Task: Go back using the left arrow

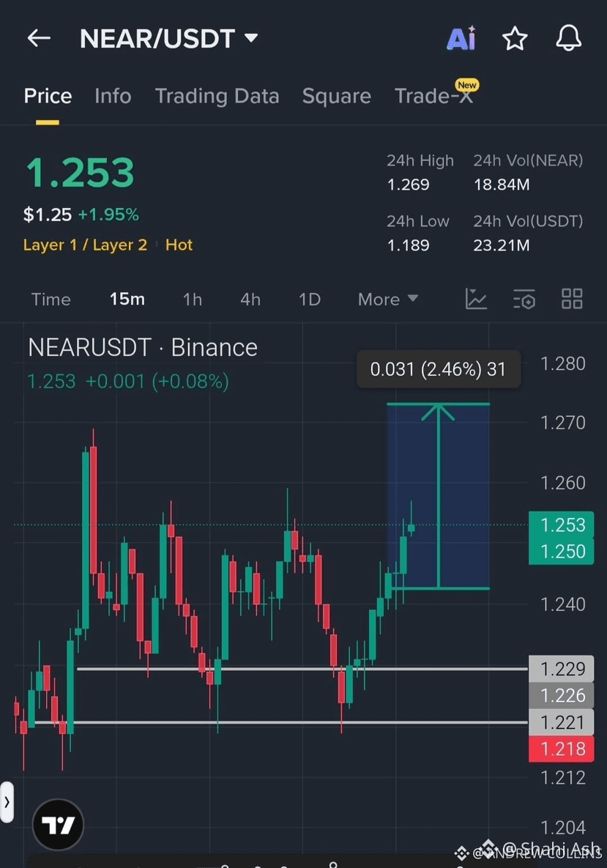Action: click(39, 38)
